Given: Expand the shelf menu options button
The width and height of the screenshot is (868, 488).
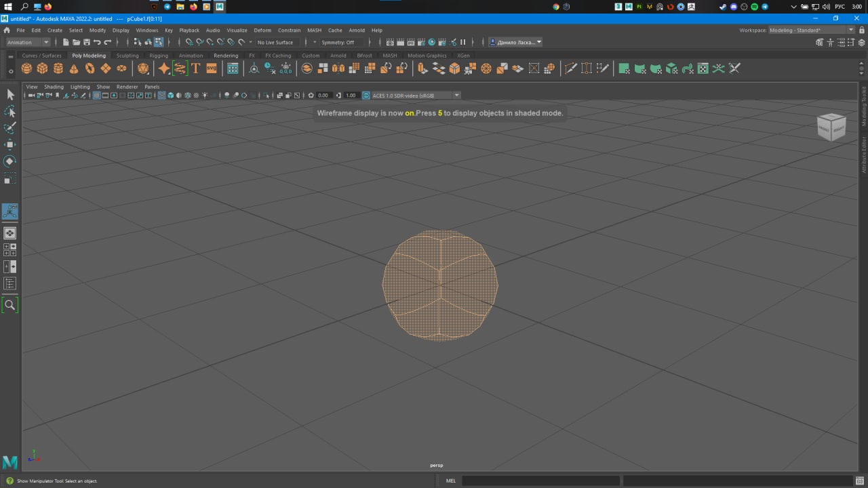Looking at the screenshot, I should click(10, 71).
